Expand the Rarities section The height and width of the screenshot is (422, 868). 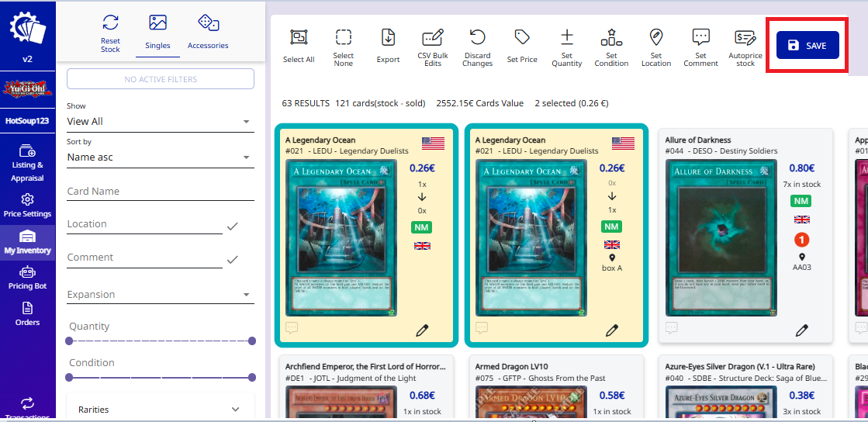[161, 410]
